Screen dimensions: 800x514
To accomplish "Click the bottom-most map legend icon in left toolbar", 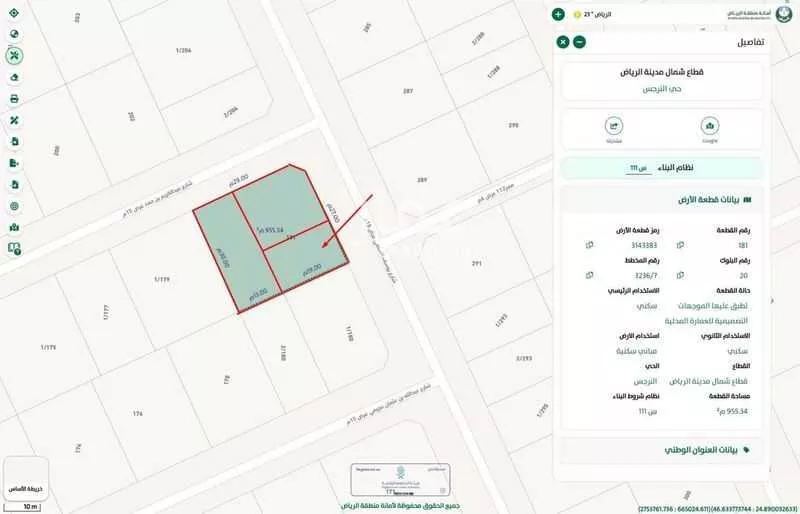I will 14,248.
